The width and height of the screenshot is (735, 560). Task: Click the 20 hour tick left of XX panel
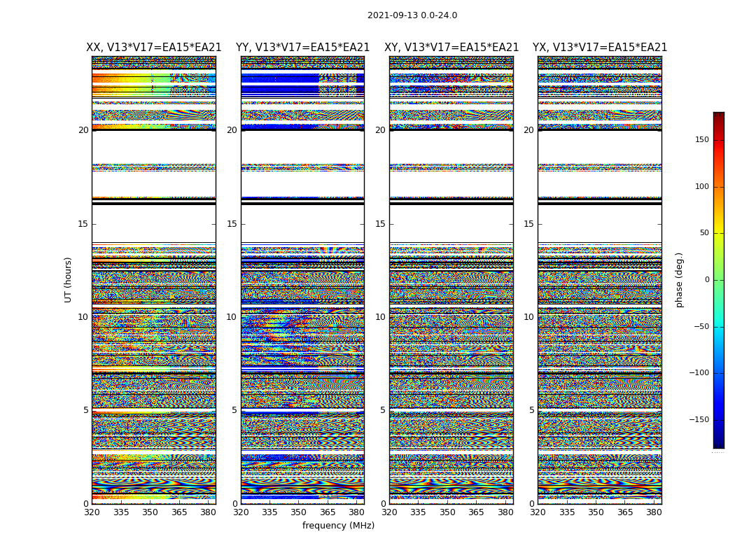click(83, 130)
